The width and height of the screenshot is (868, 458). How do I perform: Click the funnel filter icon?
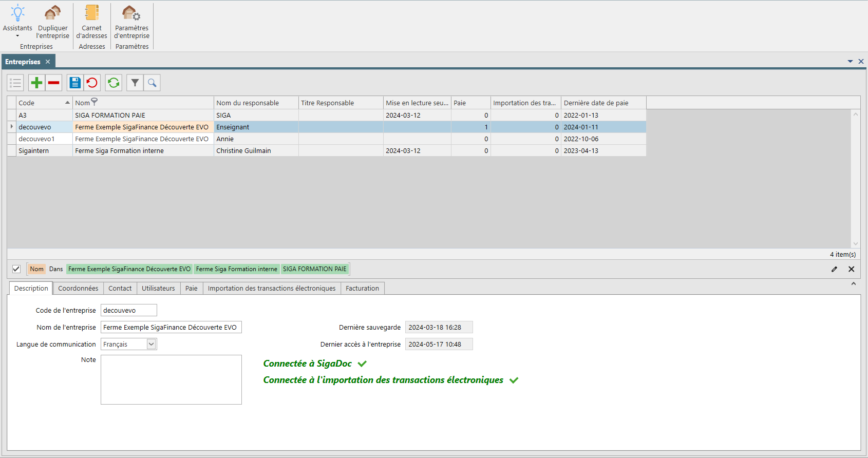(135, 83)
